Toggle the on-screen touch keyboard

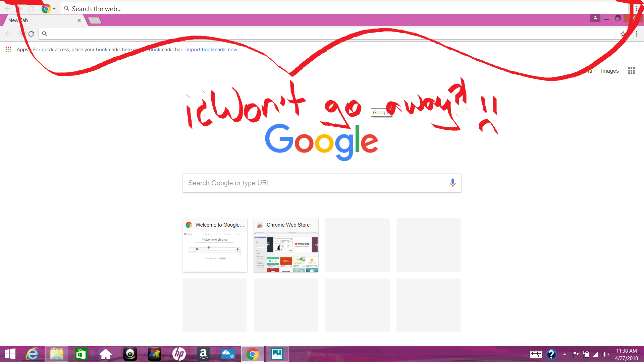(x=536, y=354)
